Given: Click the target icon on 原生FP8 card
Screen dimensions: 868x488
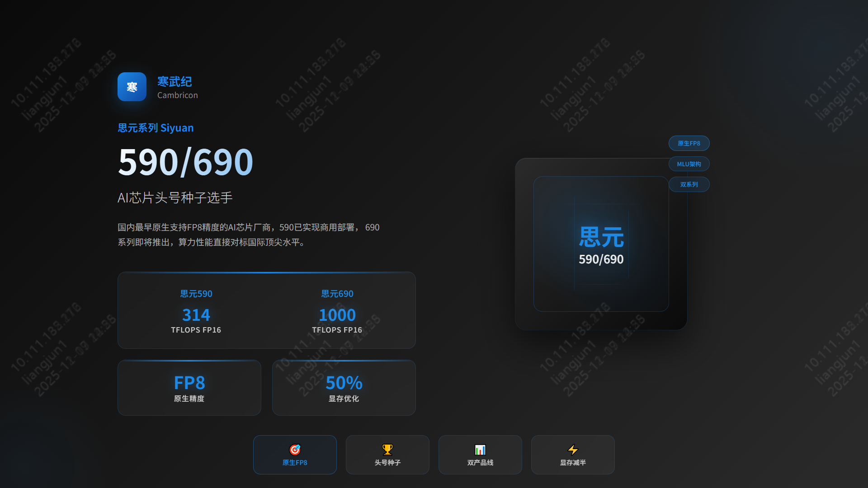Looking at the screenshot, I should tap(295, 450).
